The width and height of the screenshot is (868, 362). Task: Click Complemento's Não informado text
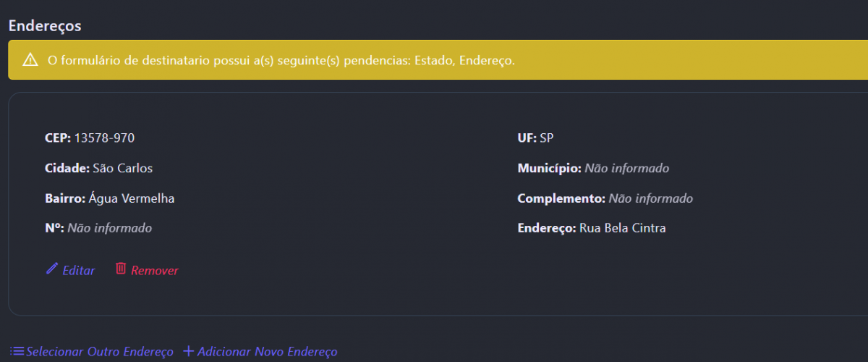(650, 198)
